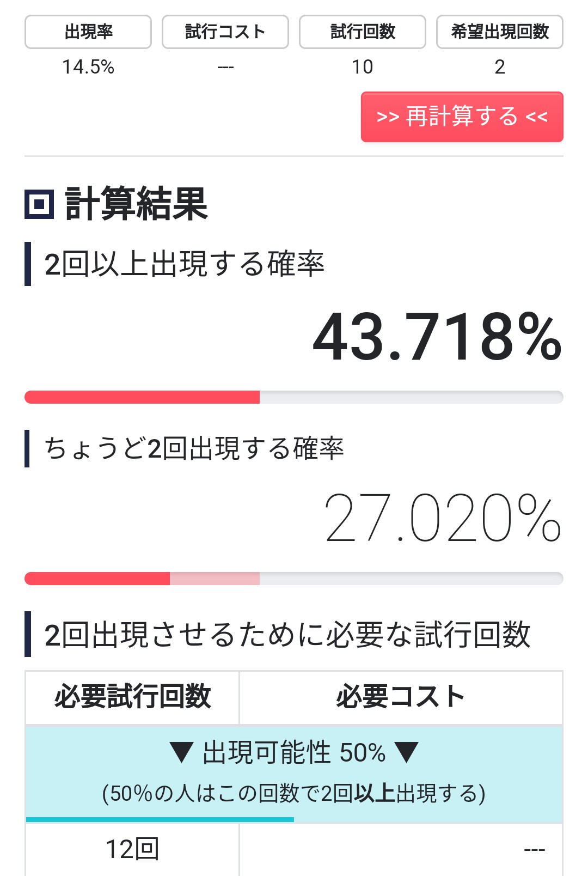This screenshot has width=588, height=876.
Task: Click the 希望出現回数 label box
Action: [x=500, y=32]
